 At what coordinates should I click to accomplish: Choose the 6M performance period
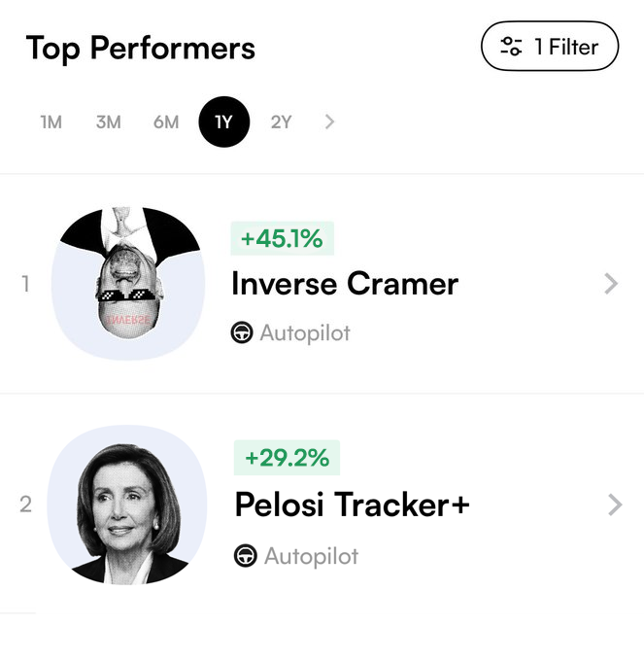pos(166,122)
